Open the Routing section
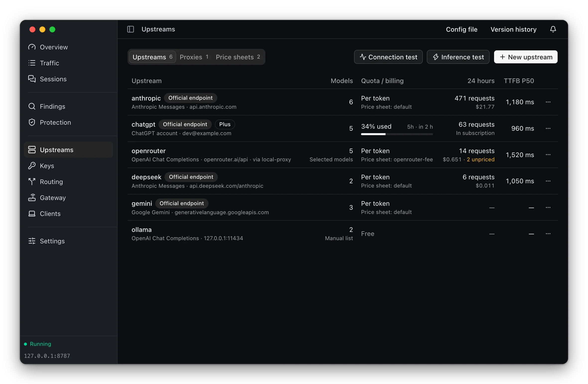 point(69,182)
